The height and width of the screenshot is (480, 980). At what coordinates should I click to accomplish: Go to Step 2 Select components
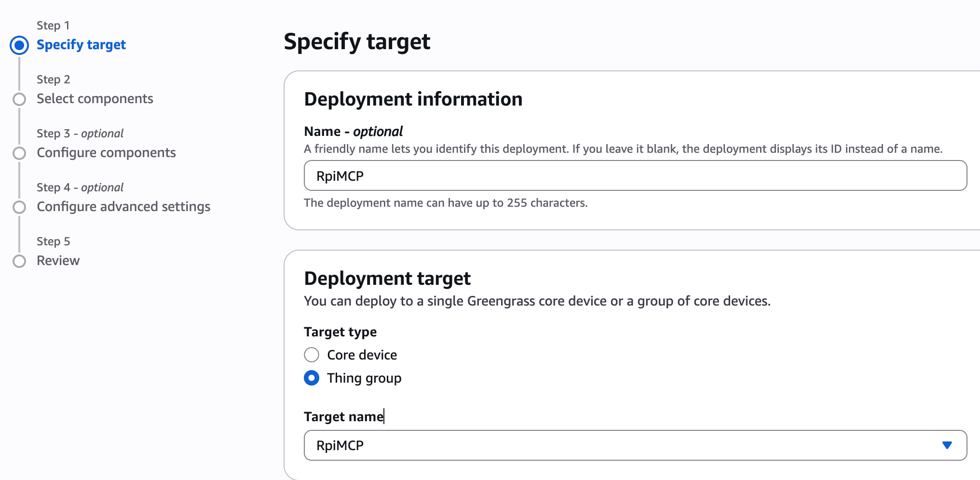click(95, 99)
